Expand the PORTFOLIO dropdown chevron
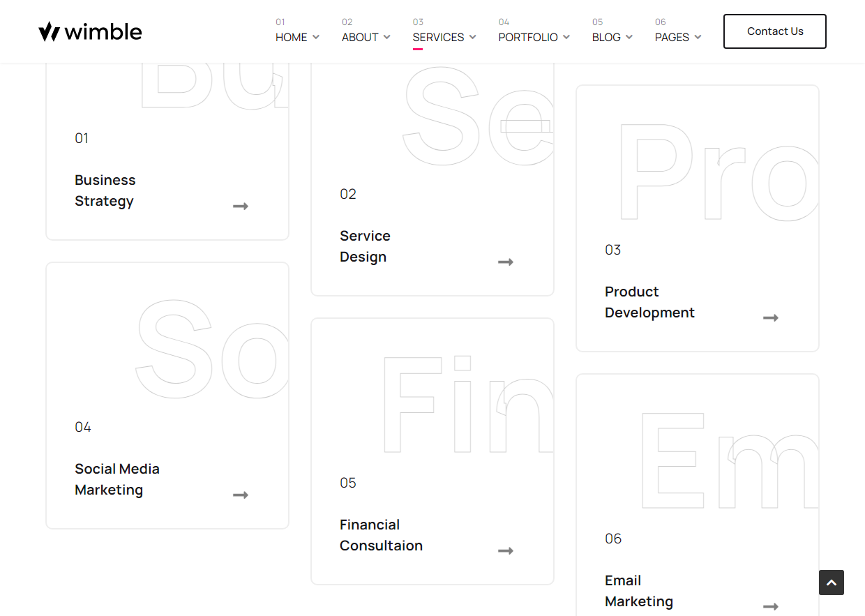 click(566, 37)
